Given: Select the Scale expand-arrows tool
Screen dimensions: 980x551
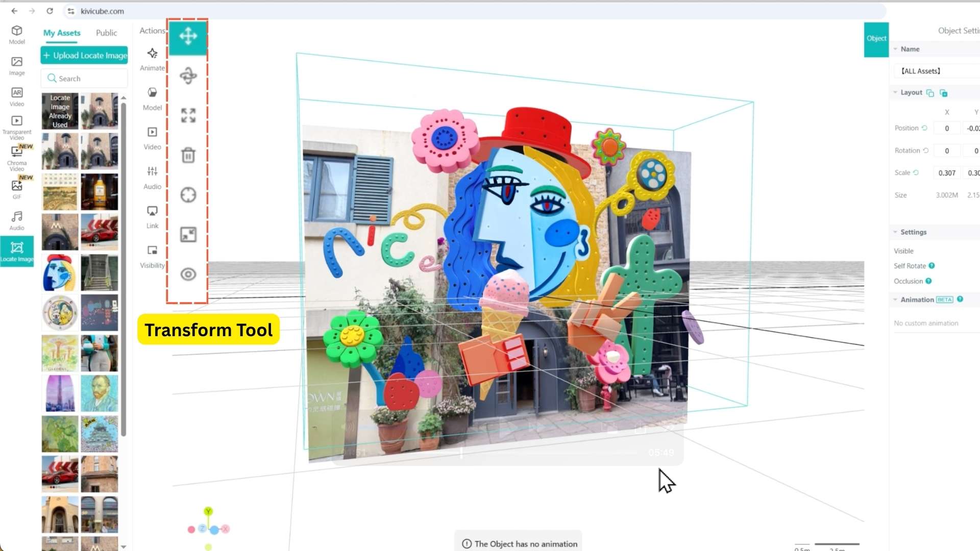Looking at the screenshot, I should pos(188,115).
